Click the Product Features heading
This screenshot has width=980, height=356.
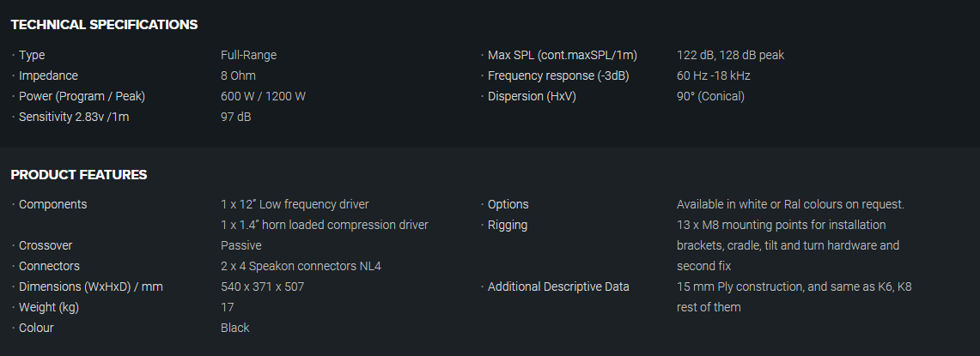pos(79,175)
